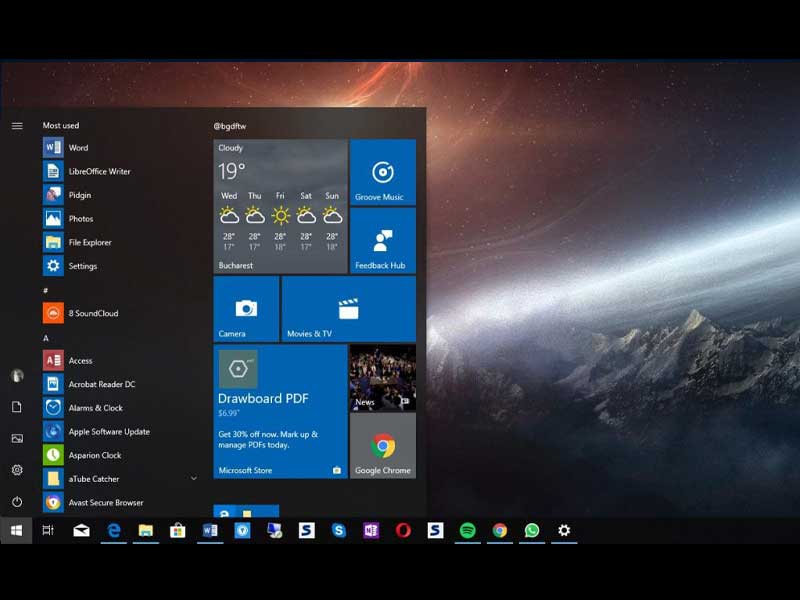Open the Documents icon in Start sidebar
Image resolution: width=800 pixels, height=600 pixels.
click(x=17, y=407)
